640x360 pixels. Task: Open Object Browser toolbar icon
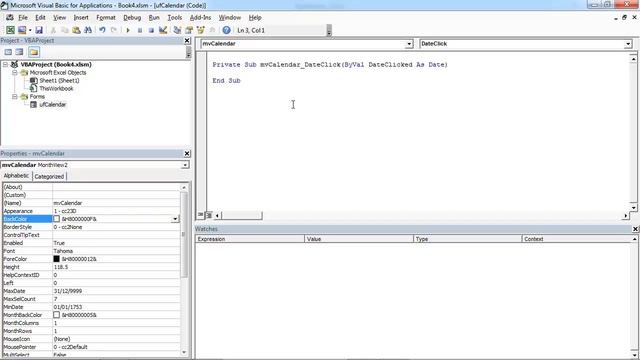pyautogui.click(x=200, y=30)
